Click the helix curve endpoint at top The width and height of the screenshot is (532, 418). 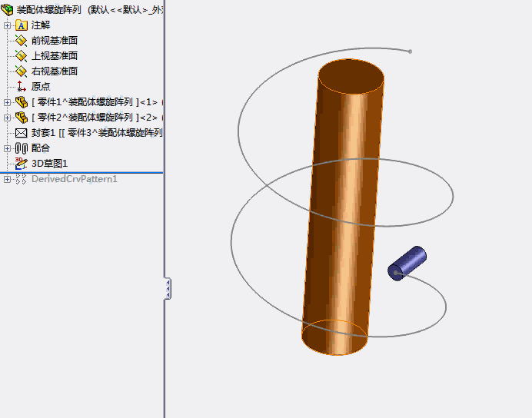pyautogui.click(x=411, y=51)
